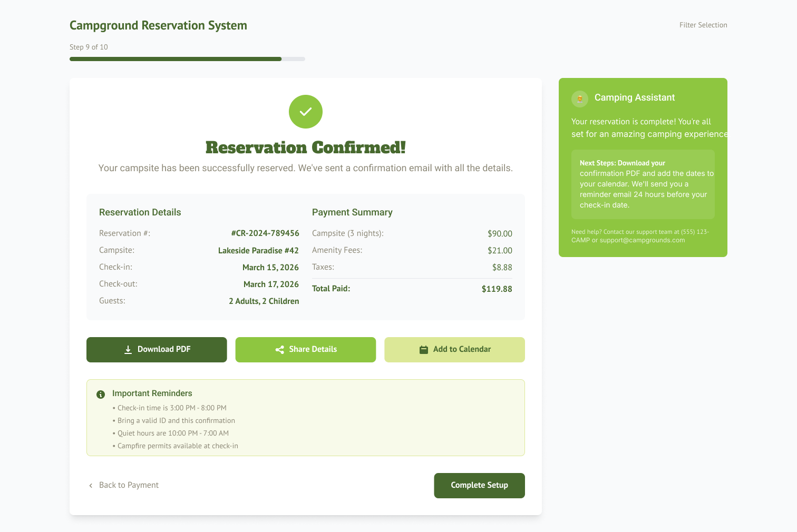Screen dimensions: 797x532
Task: Click Important Reminders heading
Action: 152,393
